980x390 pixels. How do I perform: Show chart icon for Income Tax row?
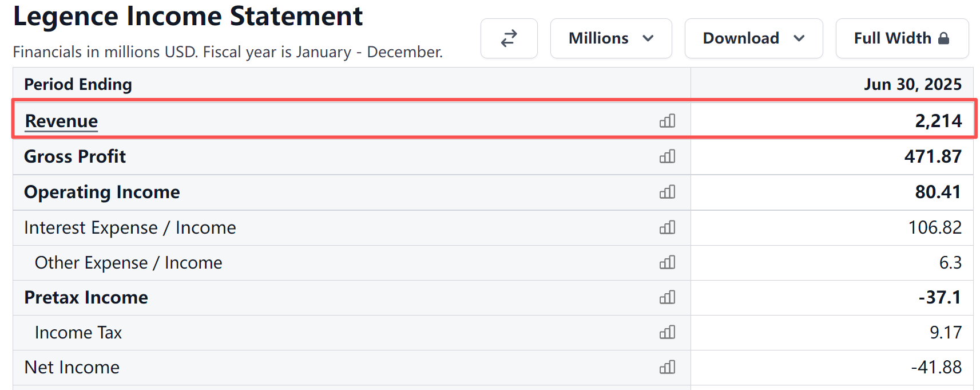point(667,332)
